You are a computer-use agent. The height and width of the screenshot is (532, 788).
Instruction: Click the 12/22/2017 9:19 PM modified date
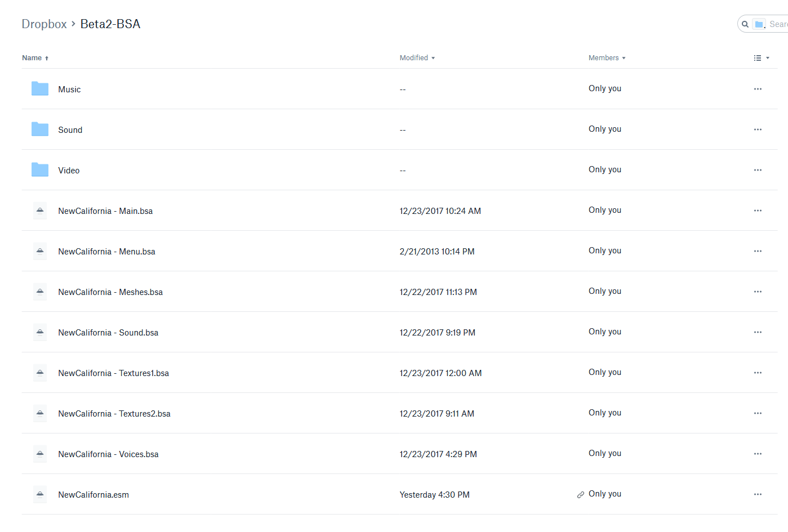(x=437, y=333)
